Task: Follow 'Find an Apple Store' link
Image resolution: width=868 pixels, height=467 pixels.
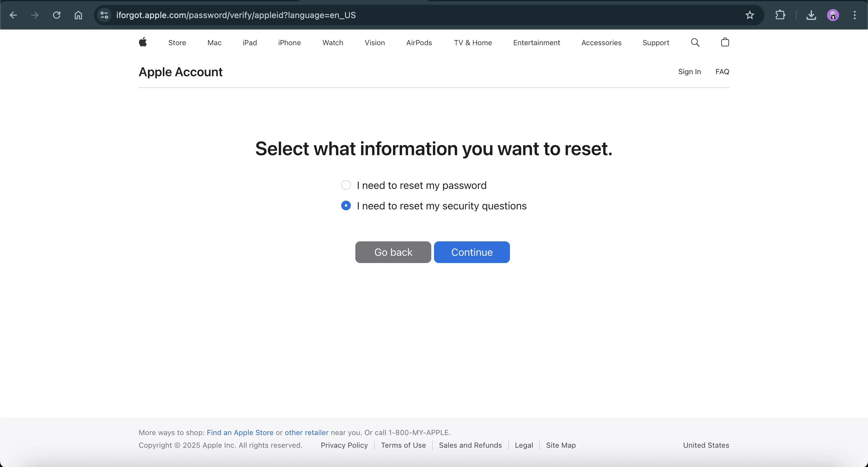Action: pos(240,432)
